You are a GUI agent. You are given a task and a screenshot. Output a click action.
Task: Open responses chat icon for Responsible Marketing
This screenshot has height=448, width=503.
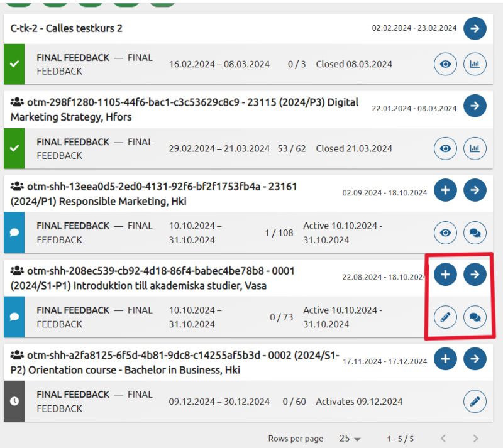[475, 232]
